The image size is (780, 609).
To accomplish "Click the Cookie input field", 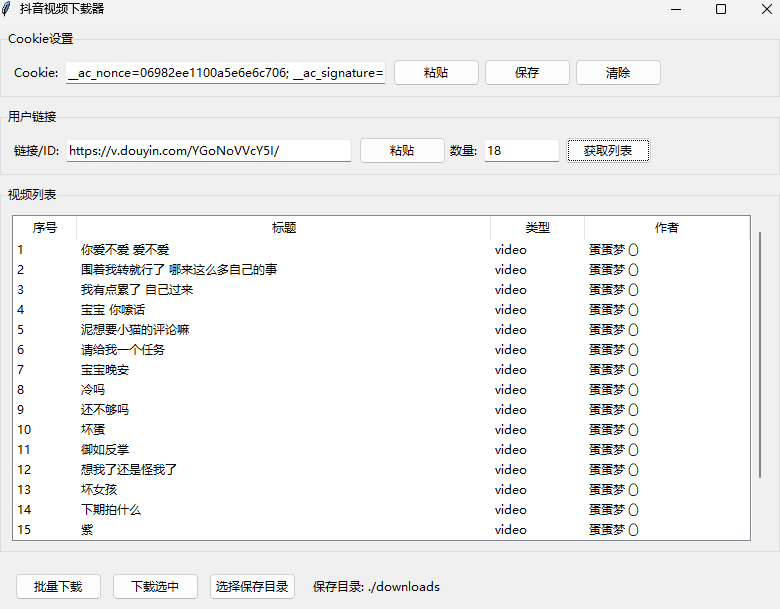I will tap(225, 73).
